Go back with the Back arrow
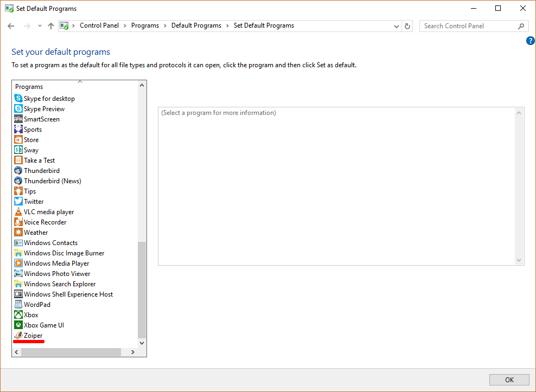The image size is (536, 392). point(11,26)
